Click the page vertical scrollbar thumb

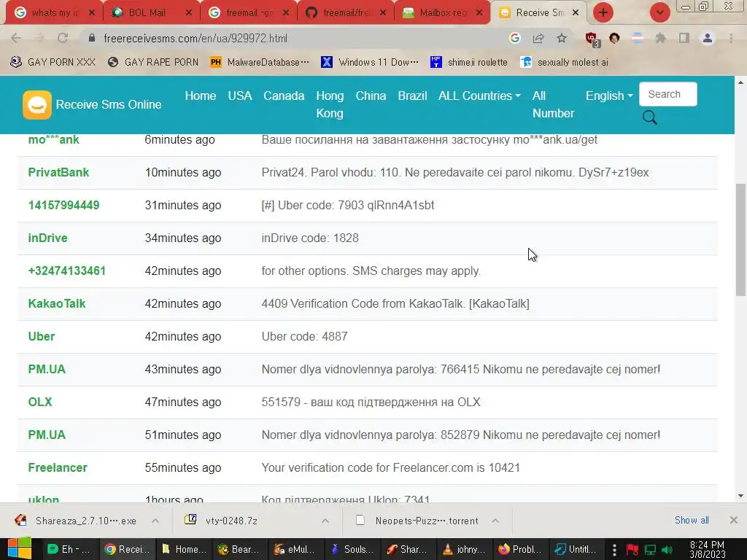pyautogui.click(x=741, y=239)
